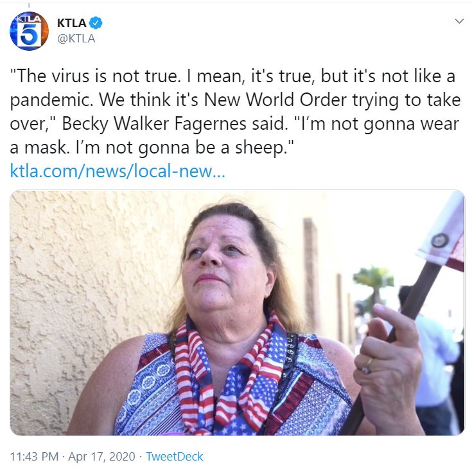Click the tweet text beginning "The virus"
This screenshot has width=472, height=476.
pos(235,112)
